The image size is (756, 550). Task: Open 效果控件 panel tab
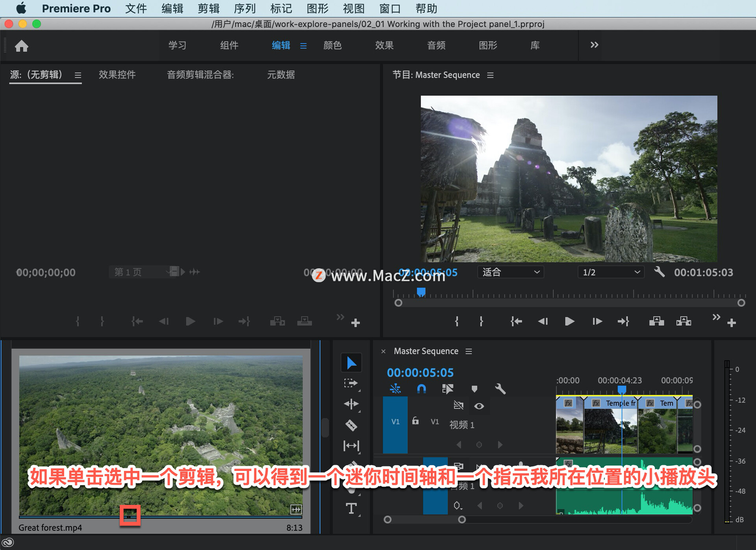[x=117, y=75]
